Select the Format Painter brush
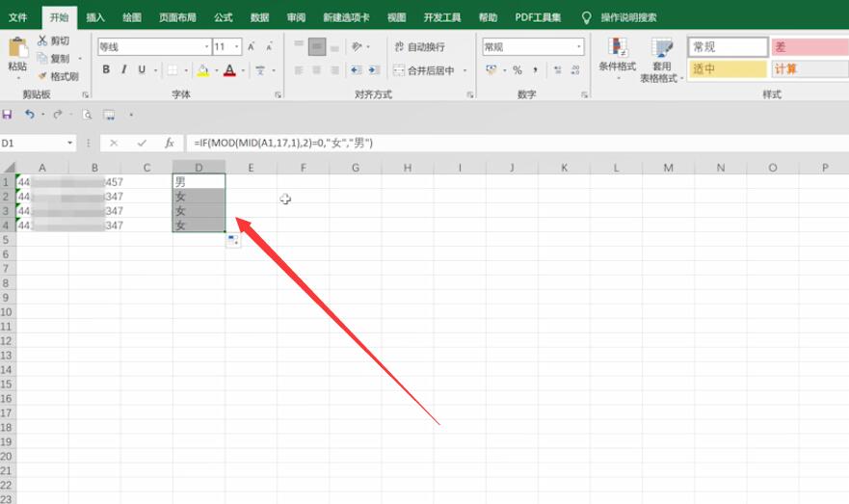Image resolution: width=849 pixels, height=504 pixels. point(42,76)
